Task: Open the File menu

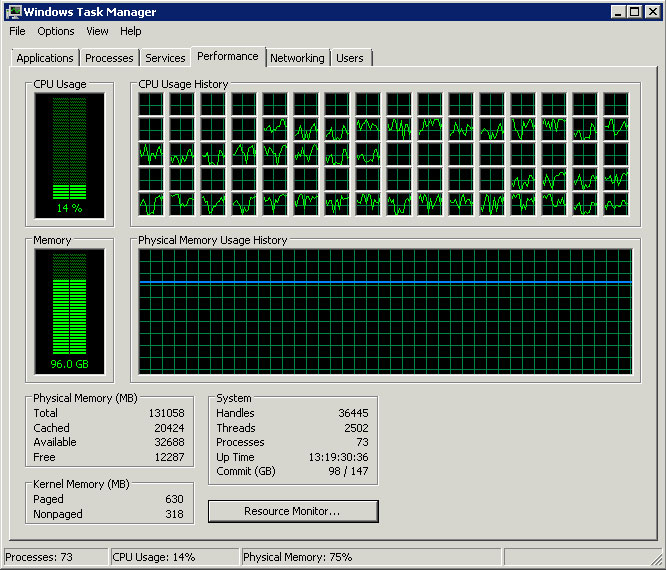Action: [x=17, y=31]
